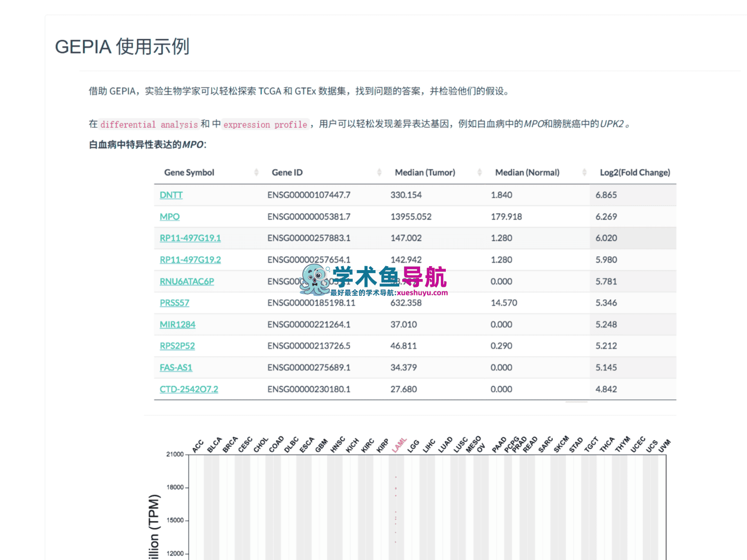Open the RP11-497G19.2 gene link
Screen dimensions: 747x560
(x=190, y=260)
